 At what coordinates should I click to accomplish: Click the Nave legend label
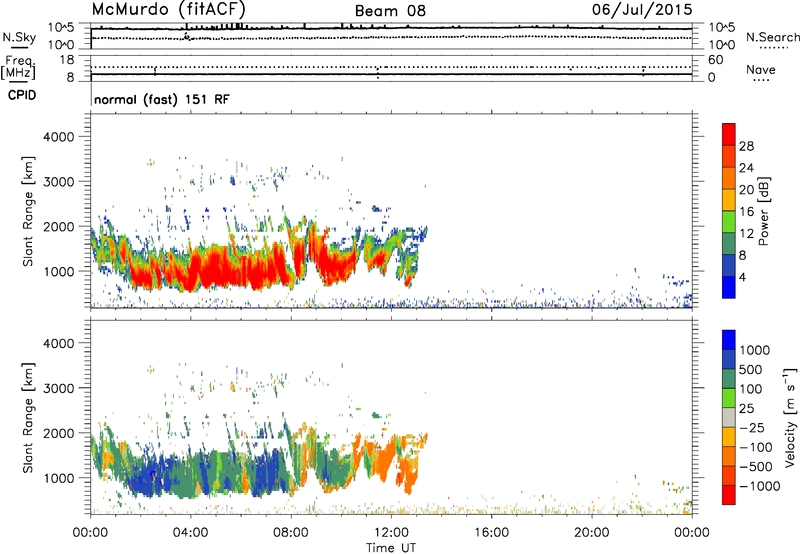(761, 70)
